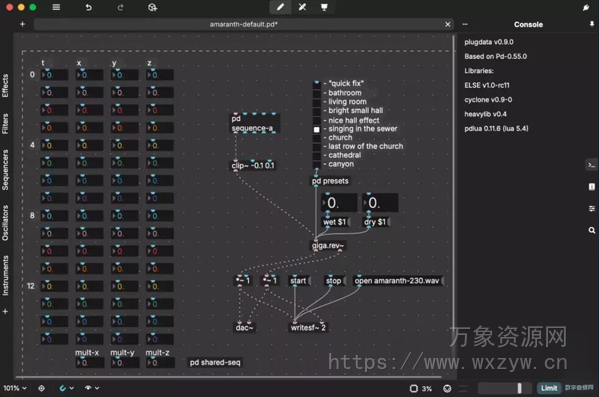
Task: Select the "quick fix" preset radio cell
Action: coord(317,84)
